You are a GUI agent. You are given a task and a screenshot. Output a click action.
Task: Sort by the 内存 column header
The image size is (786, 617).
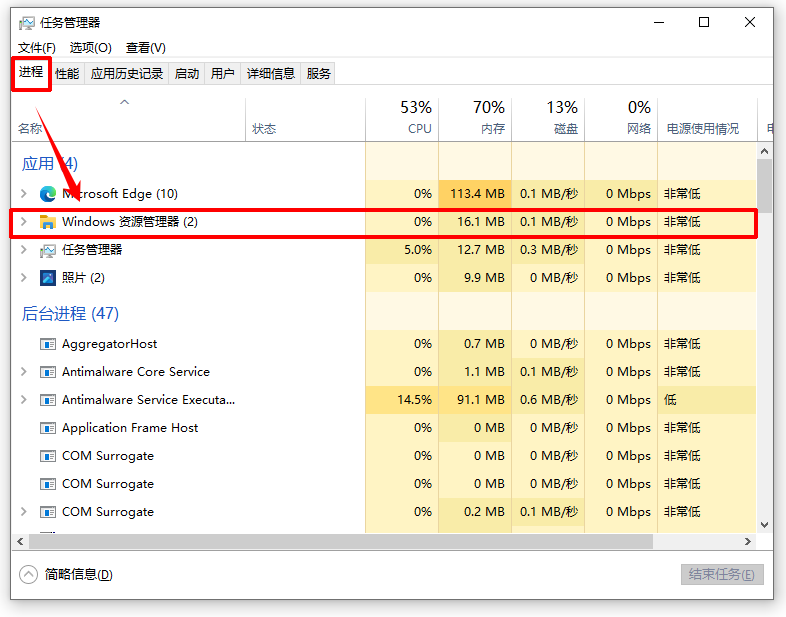[475, 119]
